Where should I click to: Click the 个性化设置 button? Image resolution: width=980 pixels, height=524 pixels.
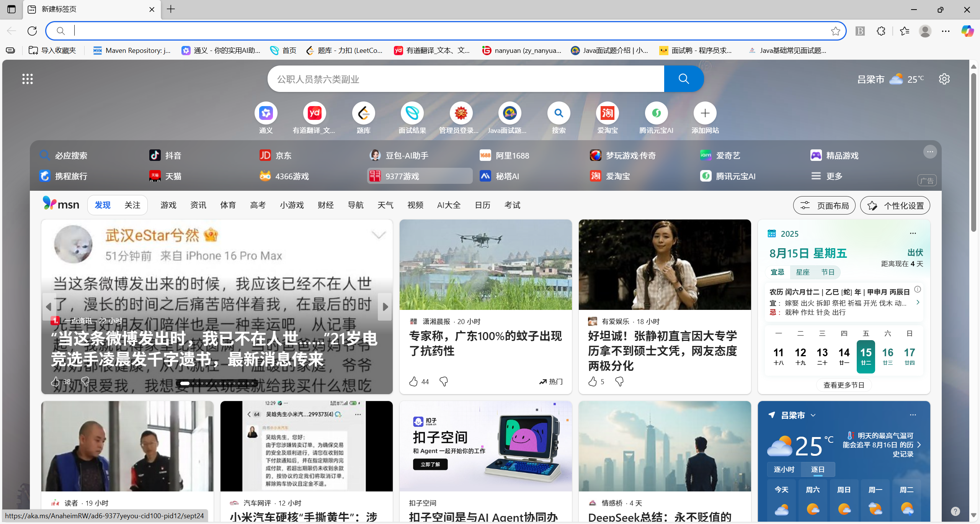[x=895, y=206]
